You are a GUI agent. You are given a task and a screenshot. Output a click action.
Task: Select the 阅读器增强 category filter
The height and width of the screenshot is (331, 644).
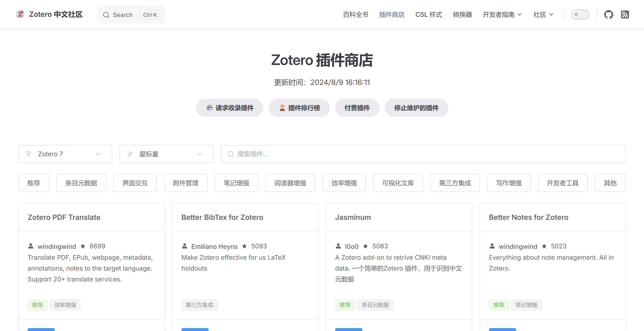click(x=290, y=183)
